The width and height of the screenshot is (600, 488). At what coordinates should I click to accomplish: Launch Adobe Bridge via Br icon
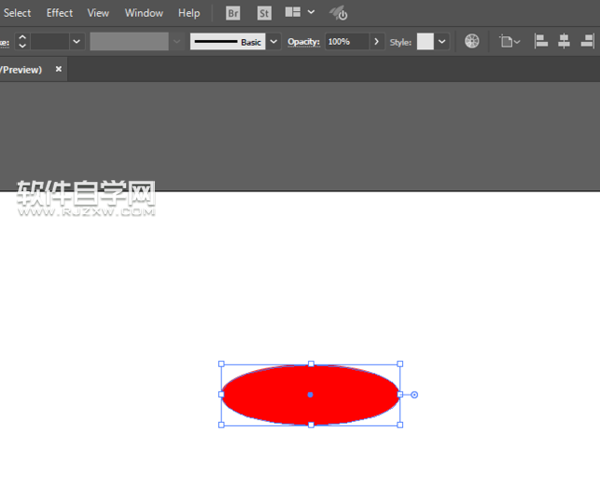[233, 13]
